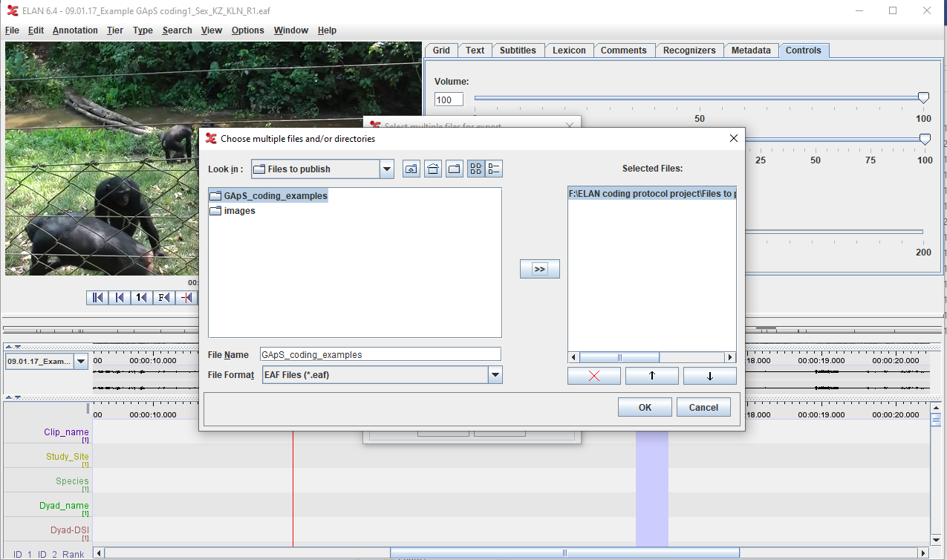Go to the Home directory icon
The height and width of the screenshot is (560, 947).
tap(433, 169)
